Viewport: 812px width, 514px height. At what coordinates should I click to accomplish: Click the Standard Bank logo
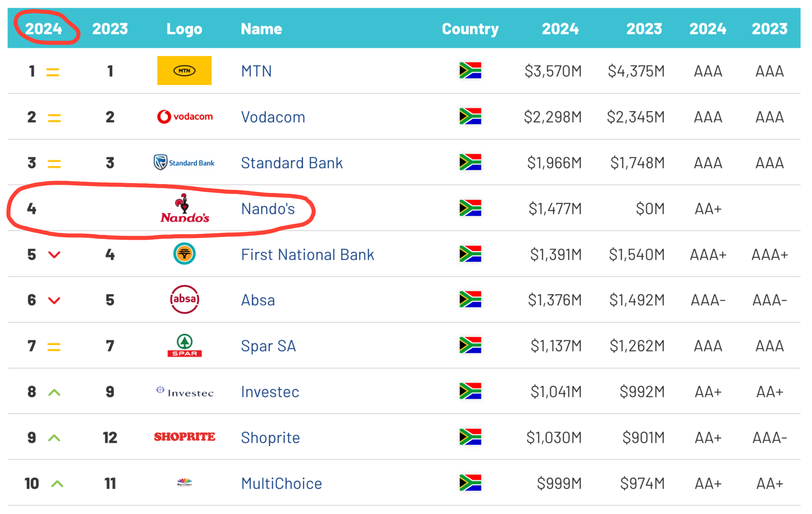click(184, 163)
